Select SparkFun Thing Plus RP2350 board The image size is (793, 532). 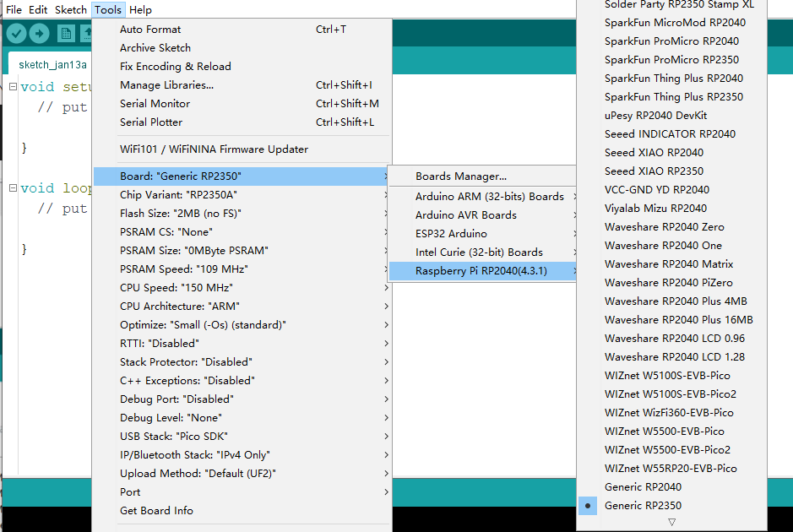(x=672, y=96)
